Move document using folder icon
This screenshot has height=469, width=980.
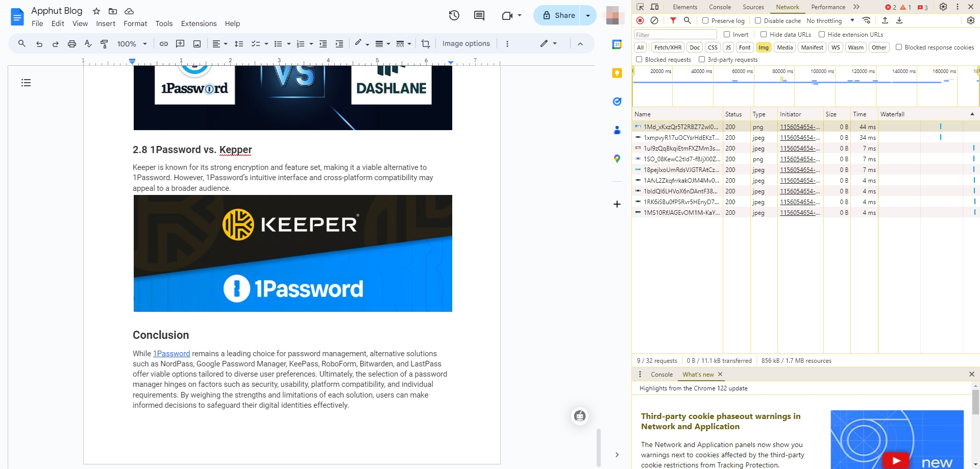click(113, 11)
